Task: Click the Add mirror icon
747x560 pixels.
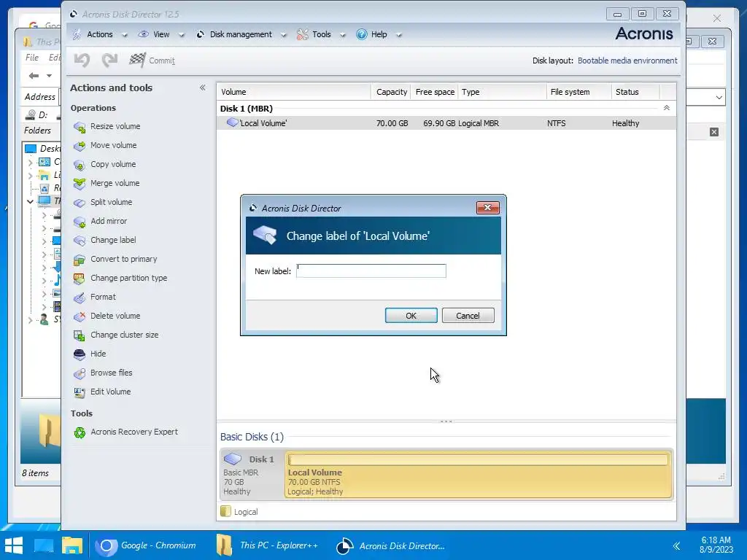Action: click(x=80, y=222)
